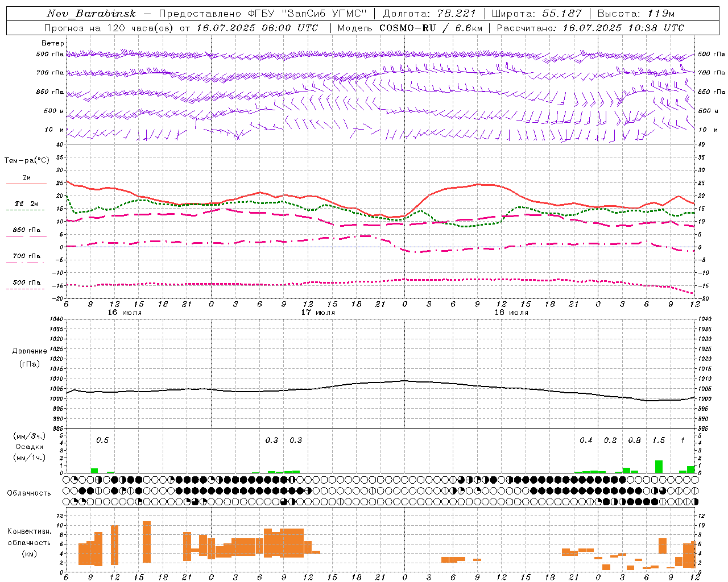Screen dimensions: 728x582
Task: Click the 'Конвективн.' convective cloud label
Action: point(29,531)
